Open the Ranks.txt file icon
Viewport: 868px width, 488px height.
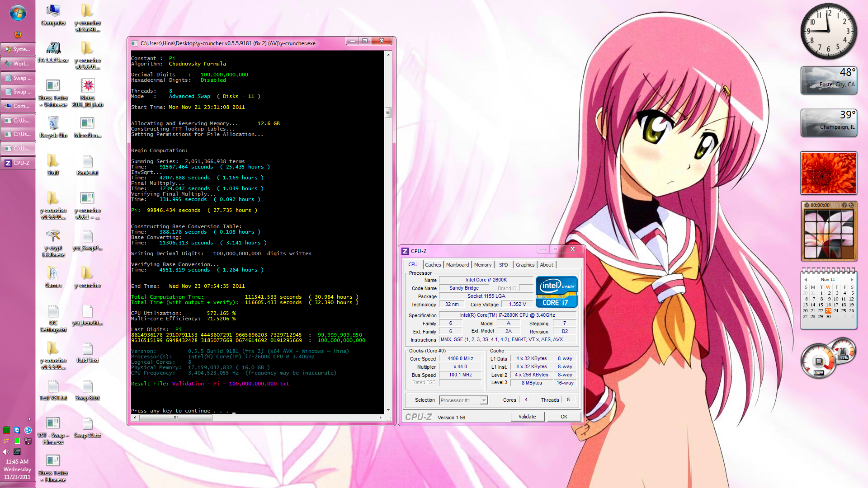pos(88,161)
